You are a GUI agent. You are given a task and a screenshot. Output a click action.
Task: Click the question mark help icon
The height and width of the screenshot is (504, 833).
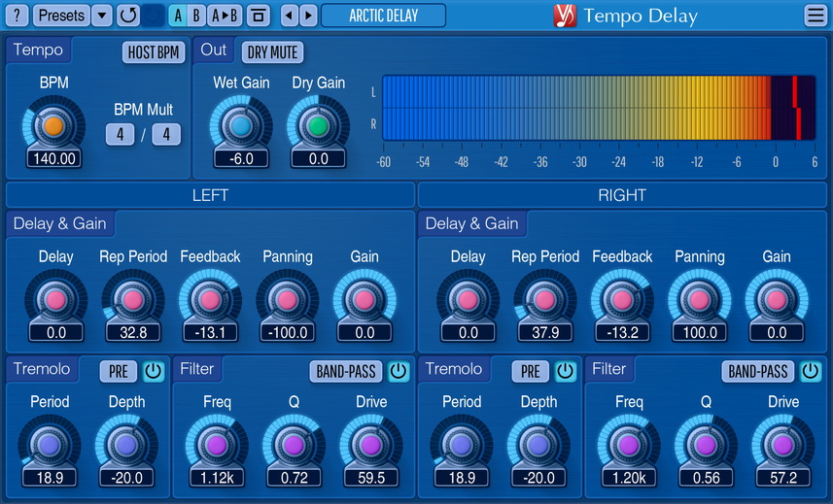17,16
